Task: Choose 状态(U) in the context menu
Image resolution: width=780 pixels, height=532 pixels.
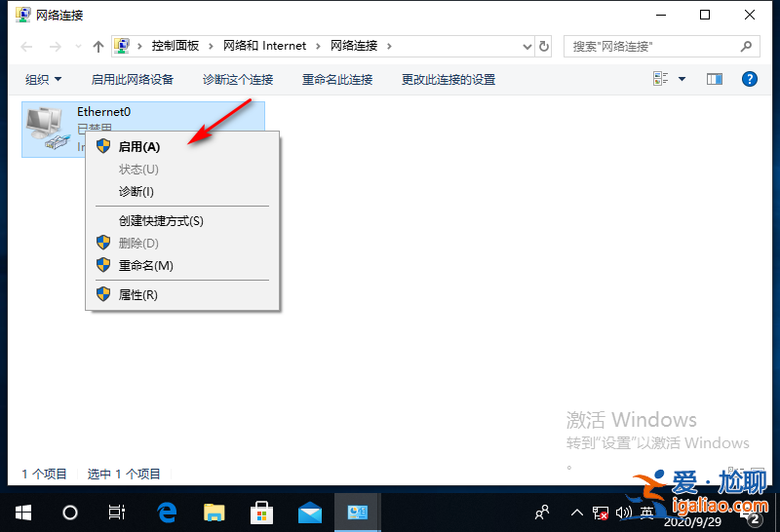Action: [182, 170]
